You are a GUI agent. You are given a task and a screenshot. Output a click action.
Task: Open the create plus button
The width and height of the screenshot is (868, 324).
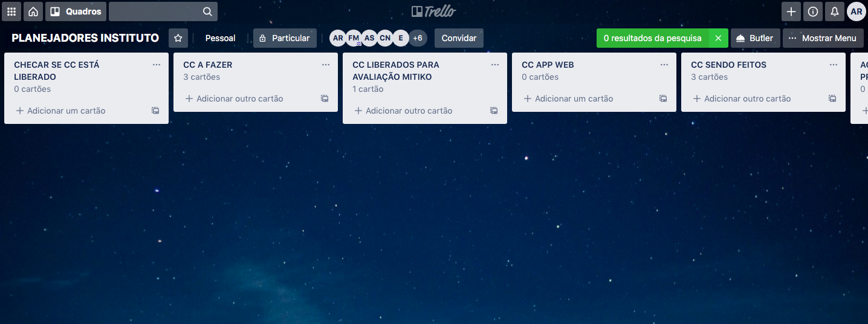point(791,11)
